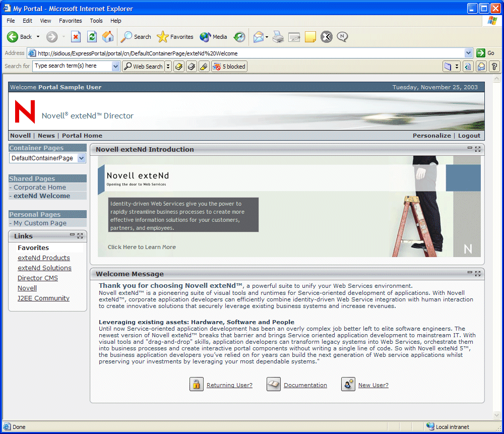Image resolution: width=504 pixels, height=434 pixels.
Task: Minimize the Welcome Message portlet
Action: click(x=470, y=273)
